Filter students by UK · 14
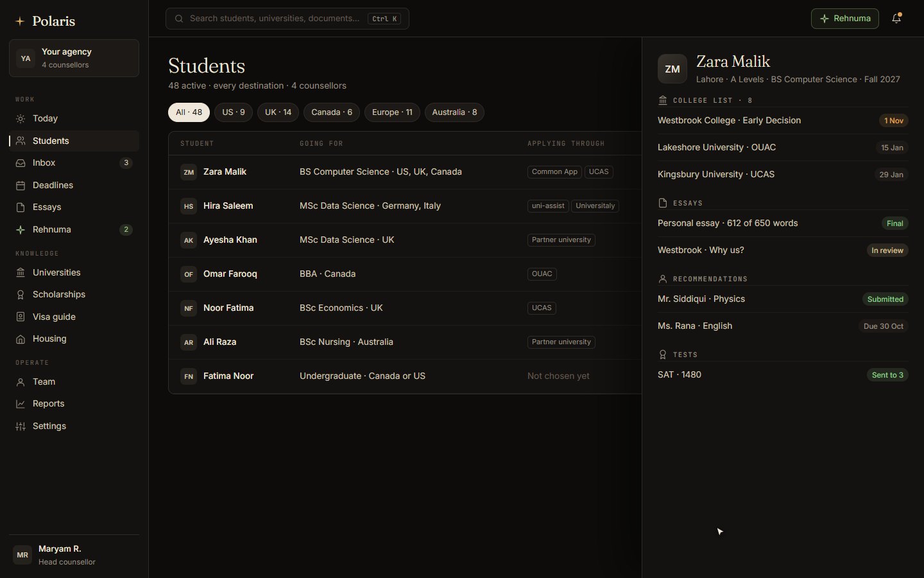 pos(278,112)
